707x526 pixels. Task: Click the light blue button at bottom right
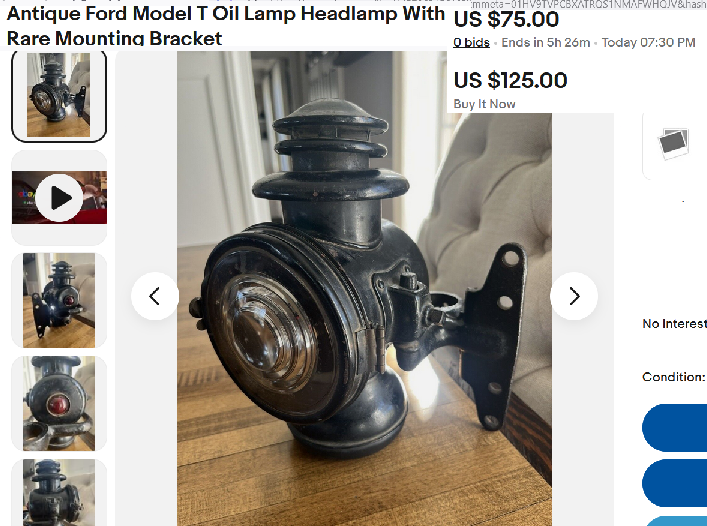tap(675, 521)
